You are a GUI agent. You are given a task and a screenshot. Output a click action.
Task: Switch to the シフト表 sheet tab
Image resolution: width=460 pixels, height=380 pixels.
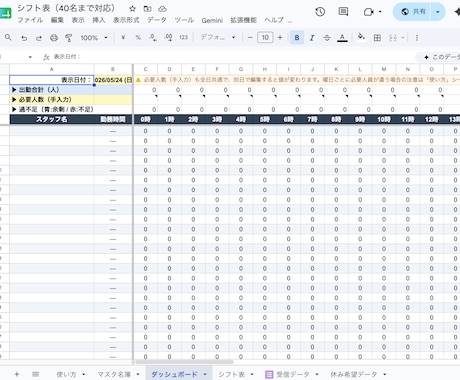click(x=231, y=374)
